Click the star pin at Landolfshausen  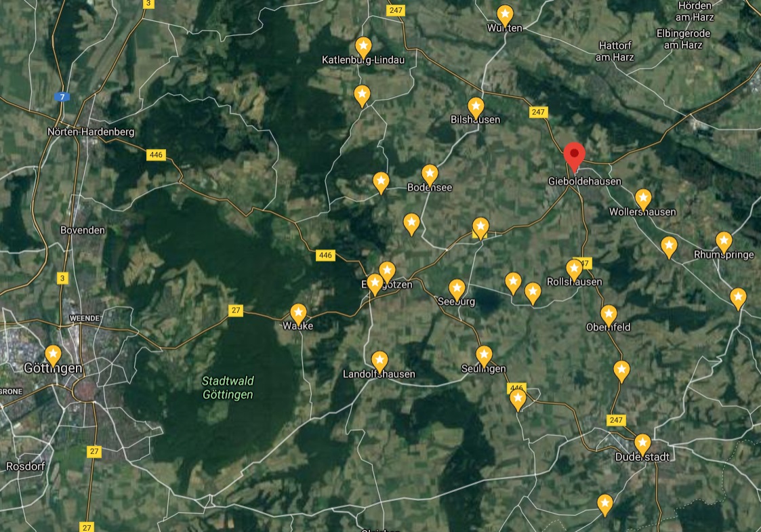pos(379,363)
